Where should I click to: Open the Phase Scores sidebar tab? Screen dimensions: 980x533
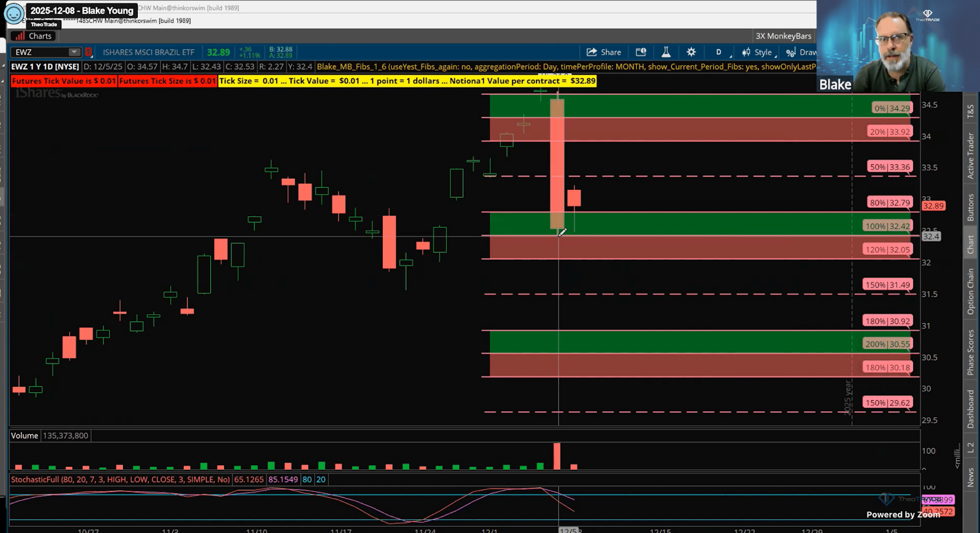pyautogui.click(x=970, y=352)
